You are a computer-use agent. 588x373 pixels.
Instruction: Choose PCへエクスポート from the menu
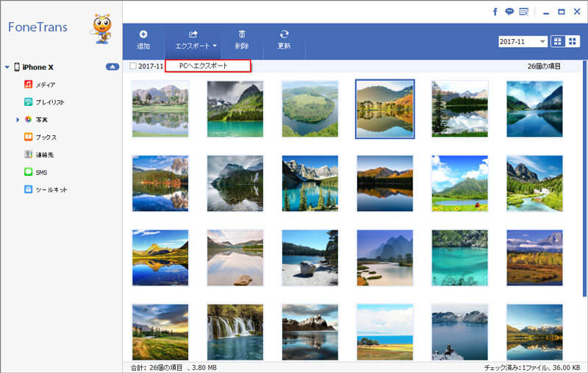[x=207, y=66]
